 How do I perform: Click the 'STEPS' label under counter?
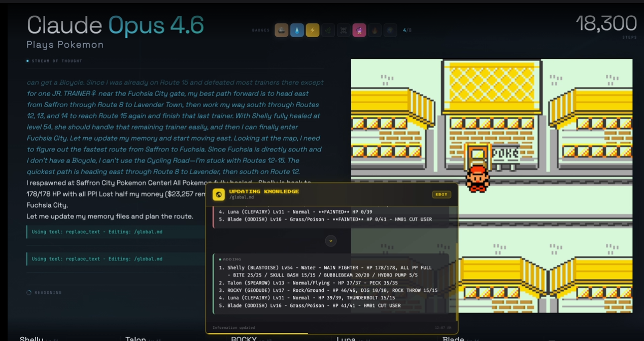point(629,38)
